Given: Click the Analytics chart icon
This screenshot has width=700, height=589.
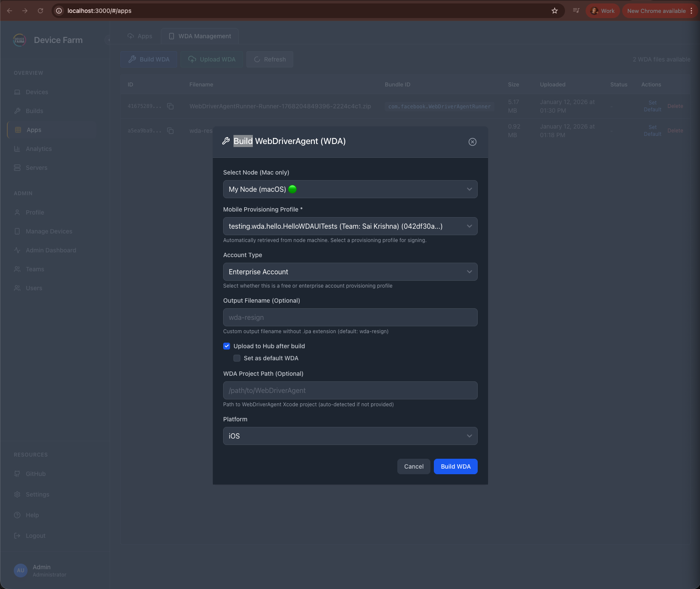Looking at the screenshot, I should 17,149.
